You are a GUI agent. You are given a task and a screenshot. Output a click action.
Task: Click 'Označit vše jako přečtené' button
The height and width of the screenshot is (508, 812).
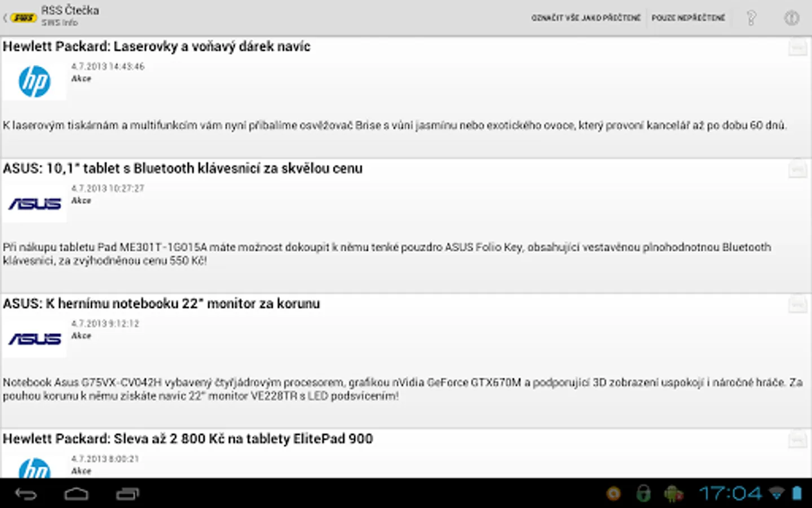point(586,18)
